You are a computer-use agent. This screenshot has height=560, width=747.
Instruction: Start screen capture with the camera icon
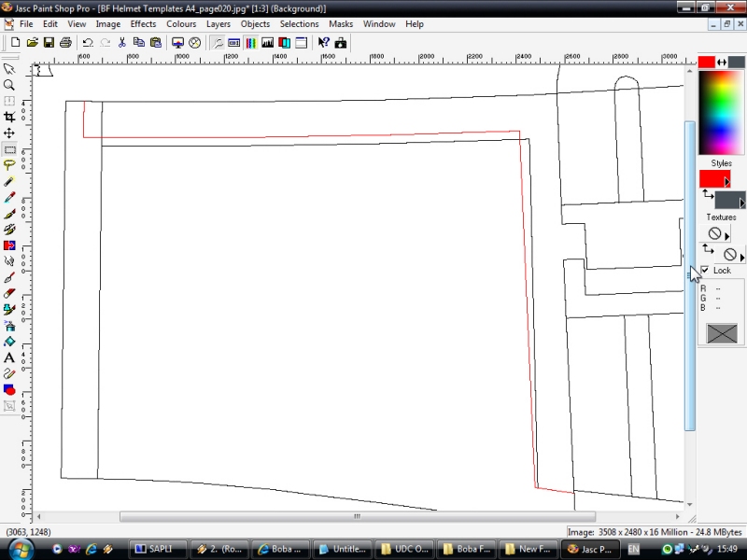[341, 43]
